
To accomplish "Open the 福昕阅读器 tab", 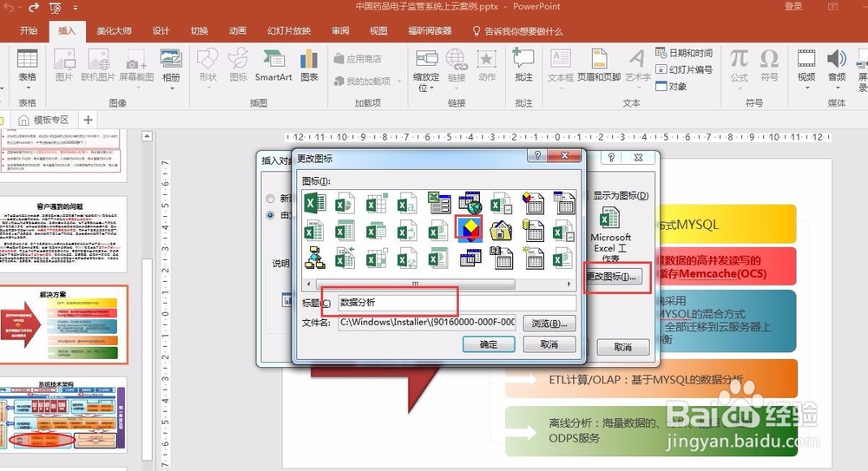I will coord(430,31).
